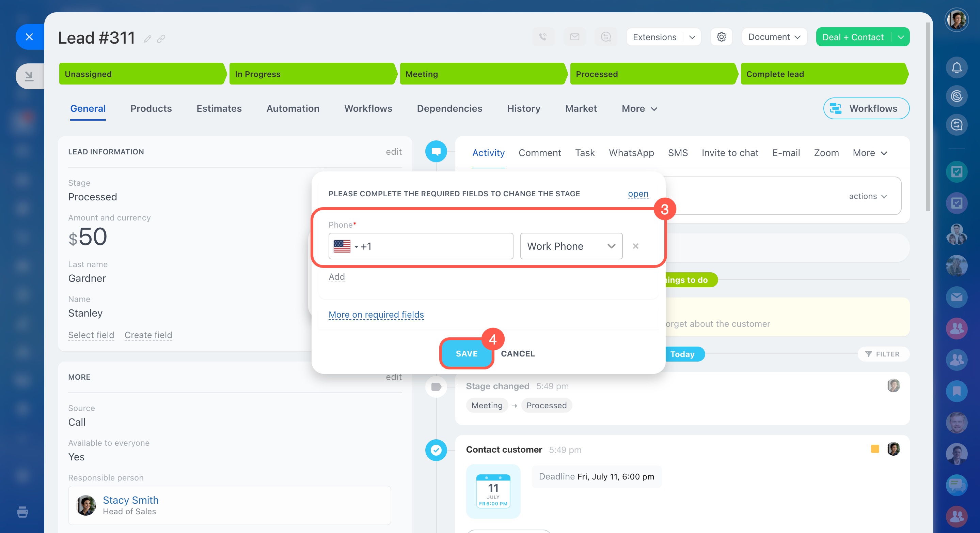Click the pencil icon next to Lead #311
Screen dimensions: 980x533
(x=147, y=39)
